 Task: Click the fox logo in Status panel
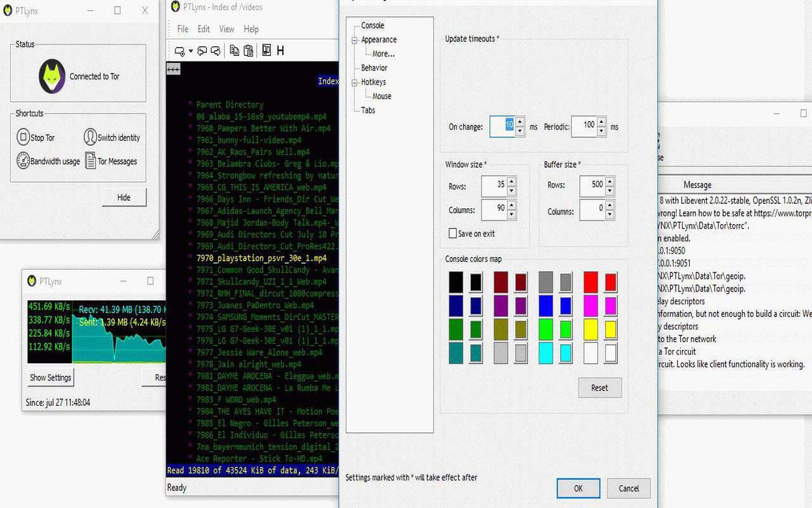52,76
